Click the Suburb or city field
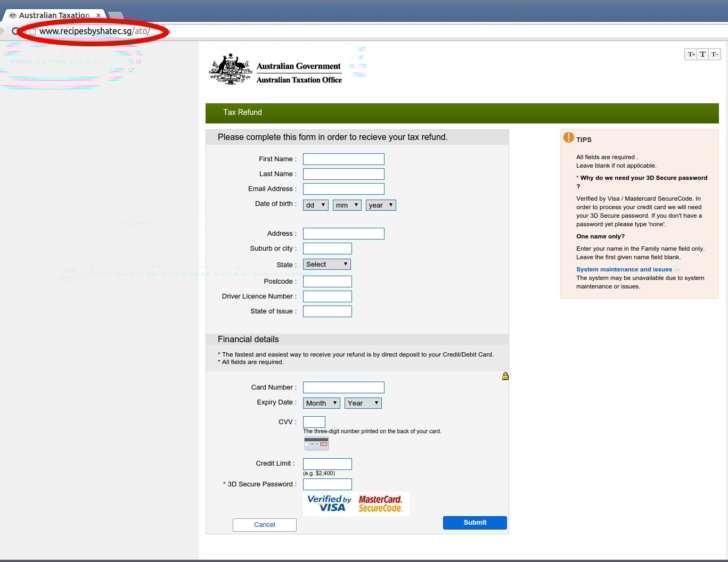 coord(328,249)
